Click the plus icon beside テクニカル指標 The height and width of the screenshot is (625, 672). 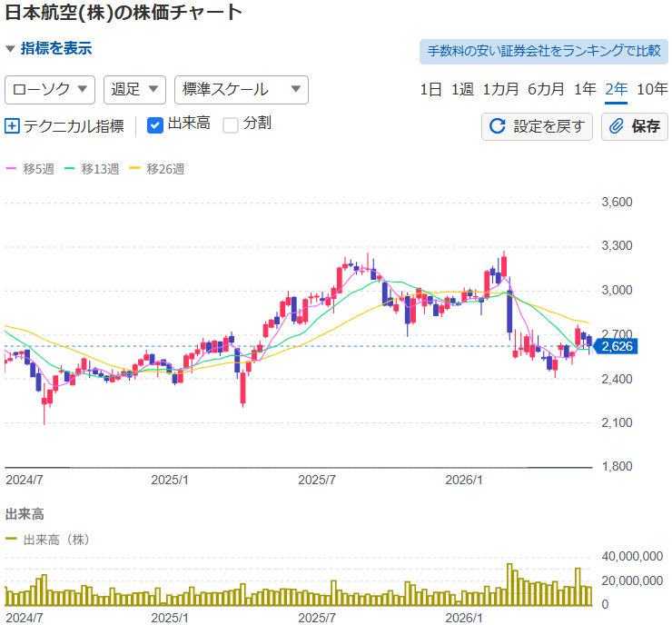point(12,126)
